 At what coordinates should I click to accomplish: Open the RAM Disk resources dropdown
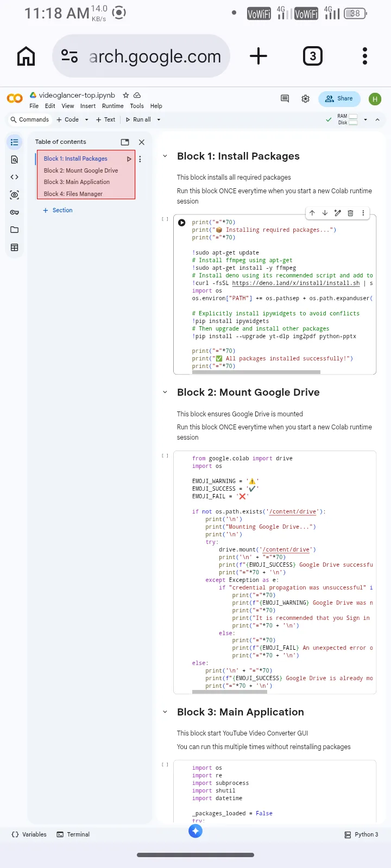(x=365, y=119)
